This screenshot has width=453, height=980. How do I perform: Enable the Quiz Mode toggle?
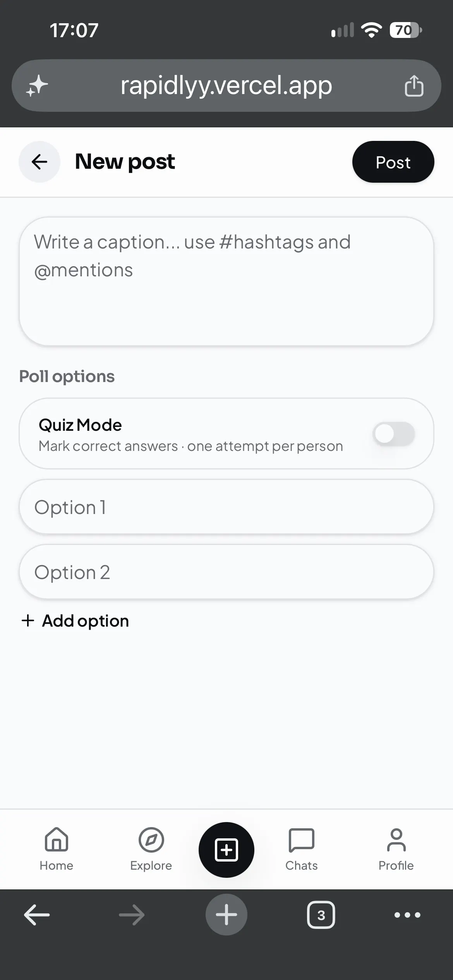tap(394, 433)
